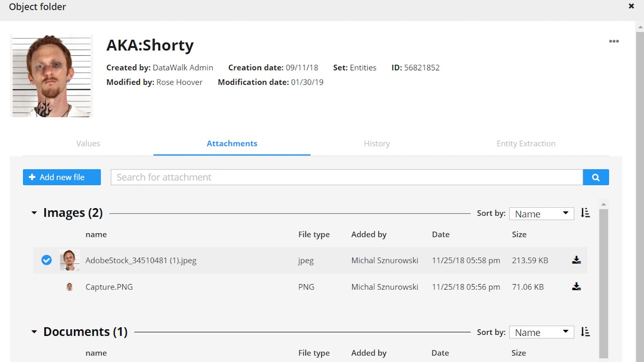Open the Entity Extraction tab
The image size is (644, 362).
[526, 143]
